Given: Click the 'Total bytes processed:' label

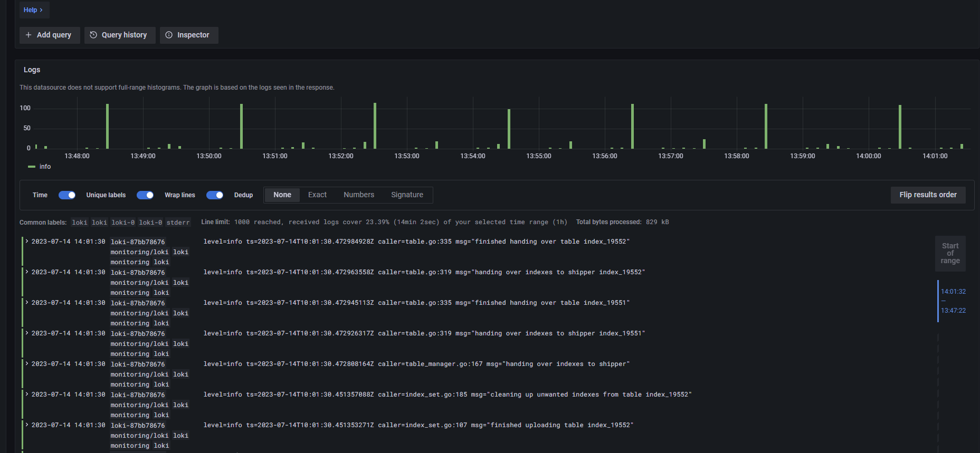Looking at the screenshot, I should tap(608, 222).
